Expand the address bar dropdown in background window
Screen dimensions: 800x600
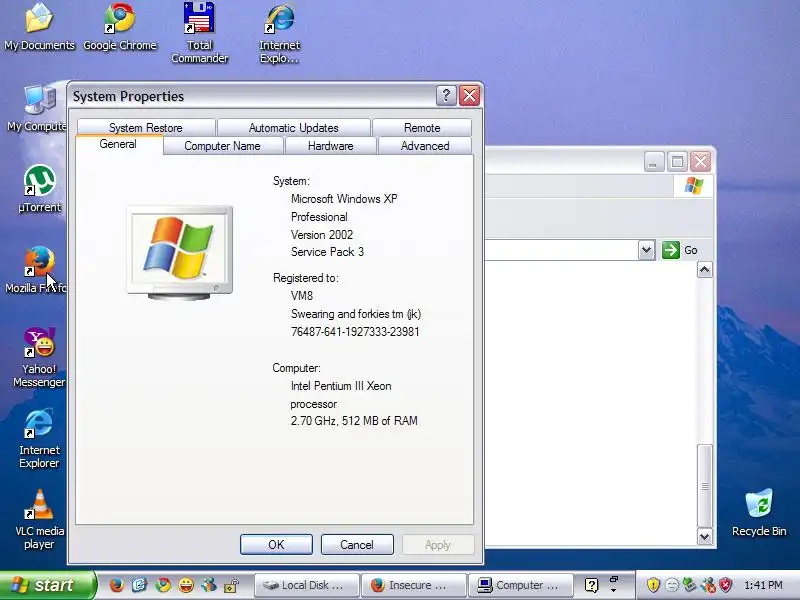pos(646,250)
